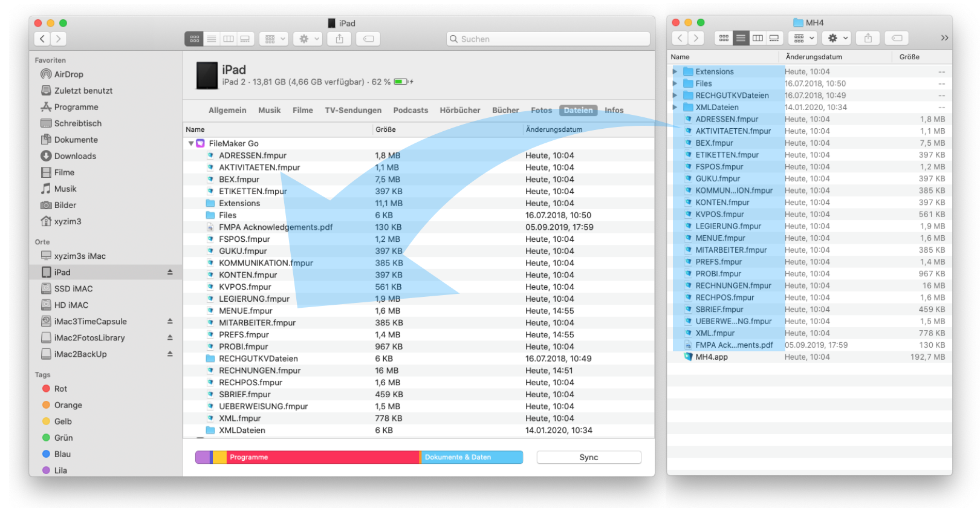Open group-by dropdown in MH4 toolbar

(804, 38)
